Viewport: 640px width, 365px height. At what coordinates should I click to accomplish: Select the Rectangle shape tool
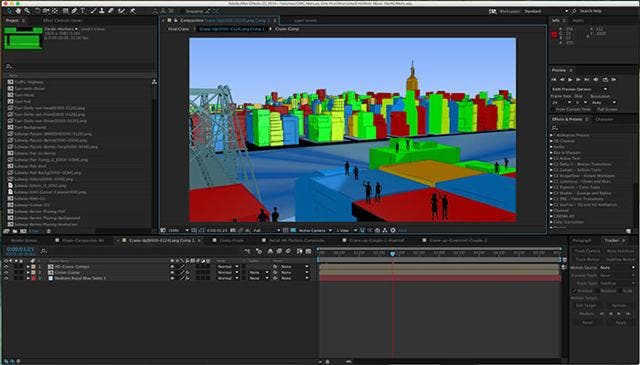click(66, 11)
